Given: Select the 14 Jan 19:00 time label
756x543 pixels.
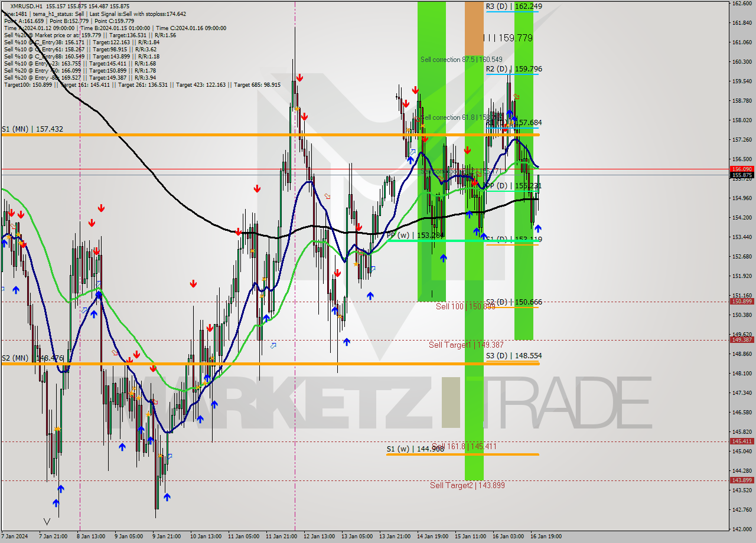Looking at the screenshot, I should [432, 537].
